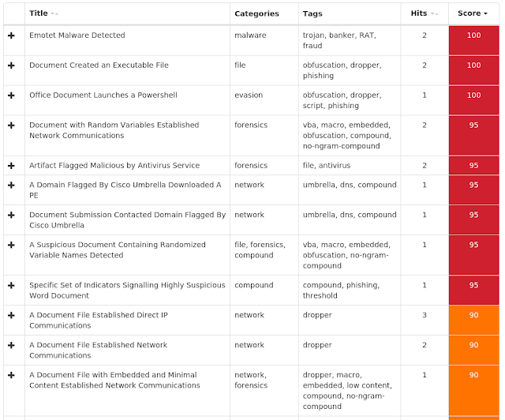Screen dimensions: 505x420
Task: Click orange 90 score for Direct IP Communications
Action: [x=473, y=320]
